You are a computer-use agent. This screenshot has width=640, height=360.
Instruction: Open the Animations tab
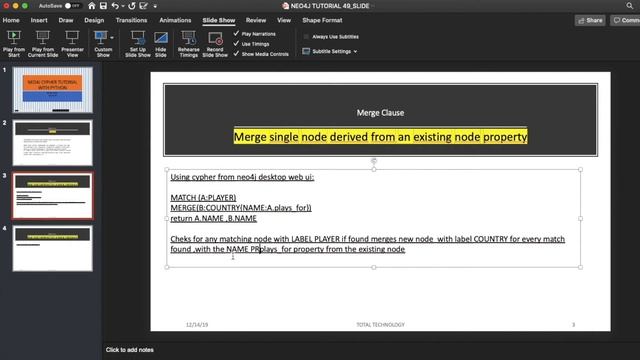175,20
